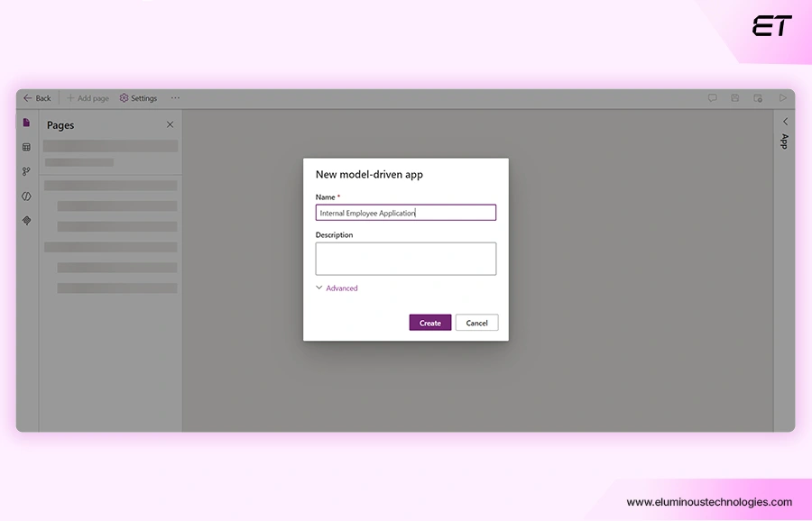Open the code icon in sidebar
Image resolution: width=812 pixels, height=521 pixels.
click(x=26, y=197)
